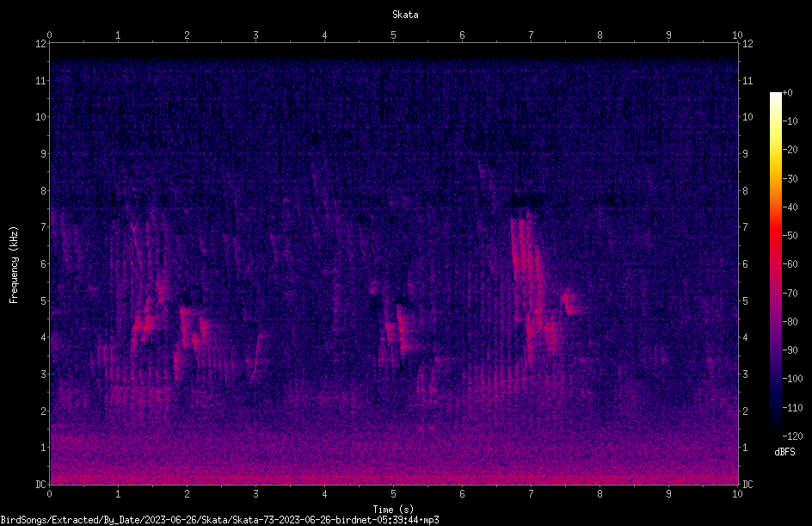Click the "11" tick on the right frequency axis
Screen dimensions: 812x526
point(747,80)
